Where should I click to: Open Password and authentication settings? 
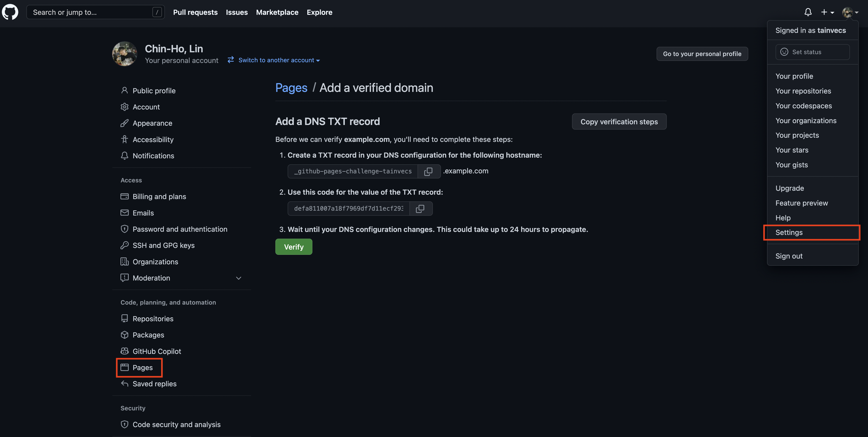pos(180,229)
